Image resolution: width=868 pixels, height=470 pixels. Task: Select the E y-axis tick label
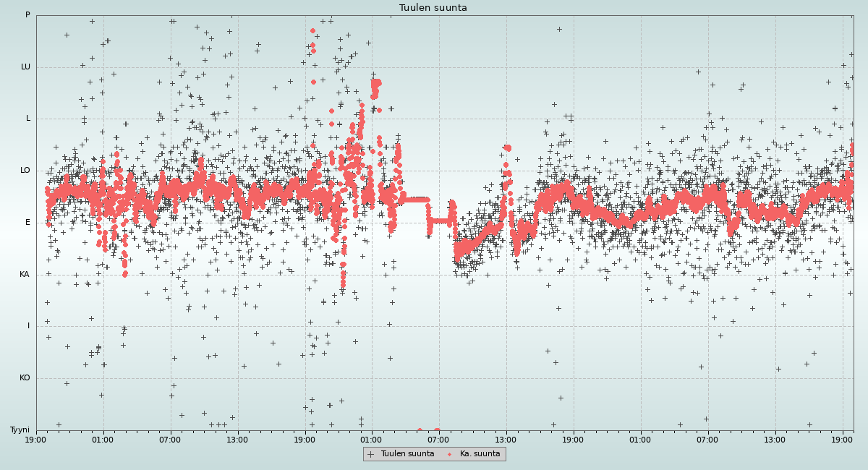tap(27, 223)
